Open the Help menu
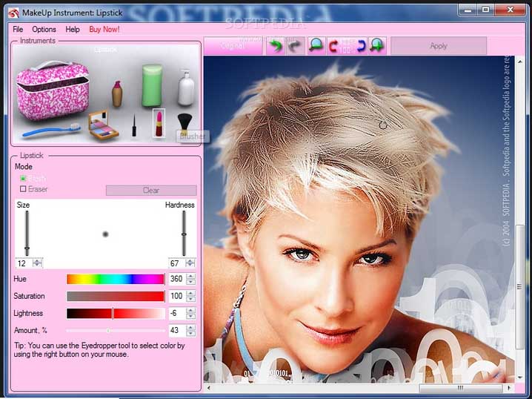This screenshot has height=399, width=532. [x=73, y=29]
